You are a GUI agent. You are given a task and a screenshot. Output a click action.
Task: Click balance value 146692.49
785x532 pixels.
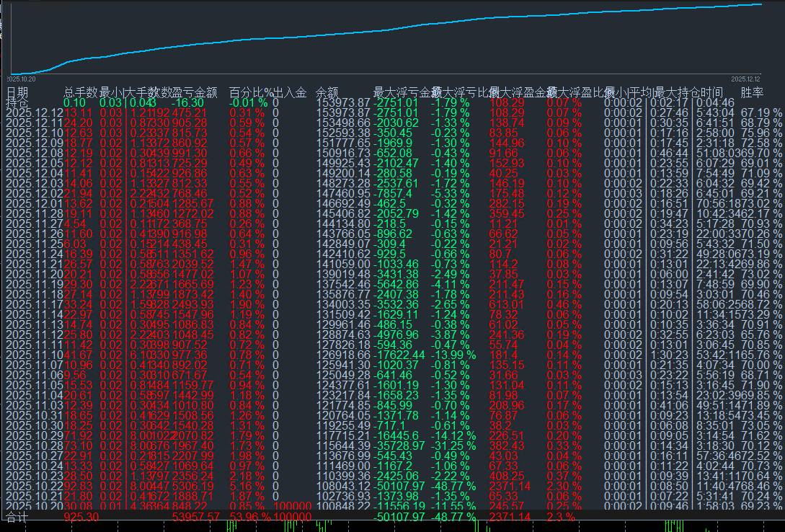point(343,204)
